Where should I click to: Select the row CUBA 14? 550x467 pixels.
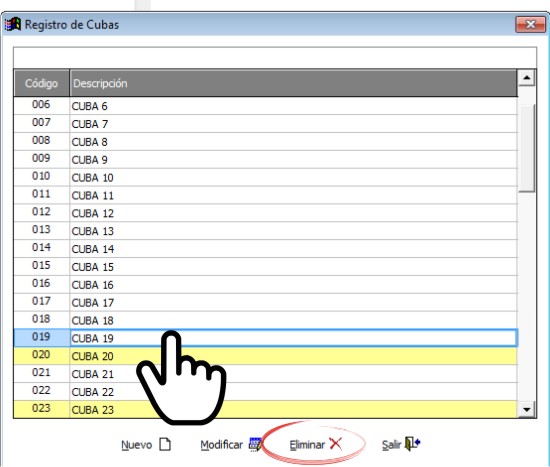(x=266, y=249)
